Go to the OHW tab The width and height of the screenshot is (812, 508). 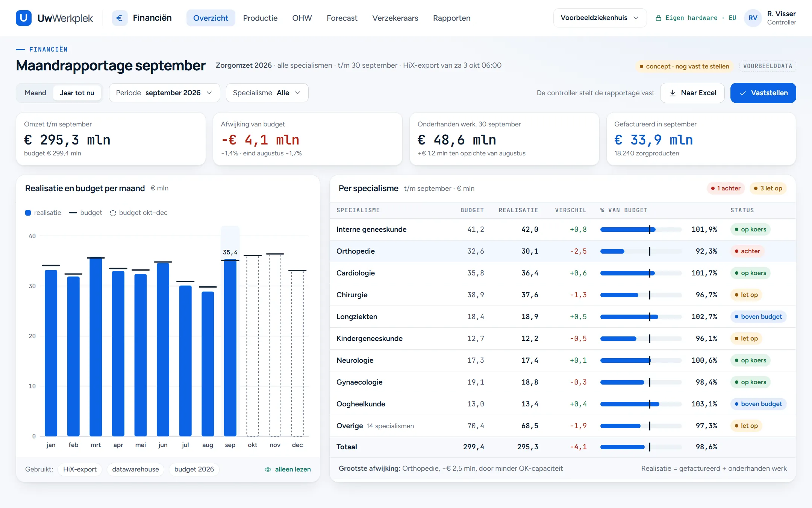[x=302, y=18]
